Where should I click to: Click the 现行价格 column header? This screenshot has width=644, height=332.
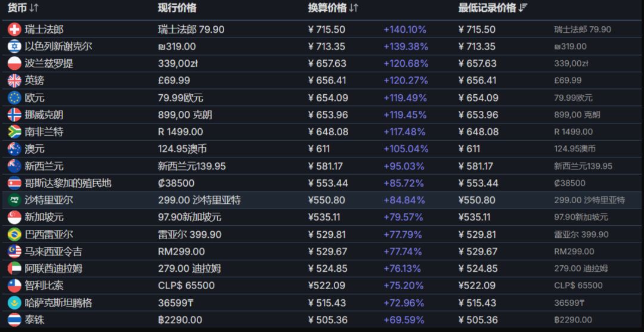pos(177,8)
